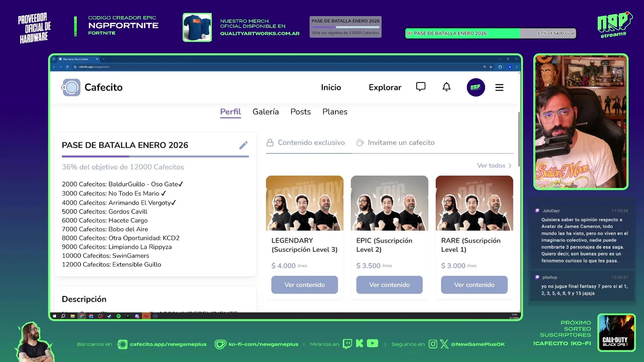Click the 8000 Cafecitos: Otra Oportunidad: KCD2 line
The image size is (644, 362).
pyautogui.click(x=121, y=238)
